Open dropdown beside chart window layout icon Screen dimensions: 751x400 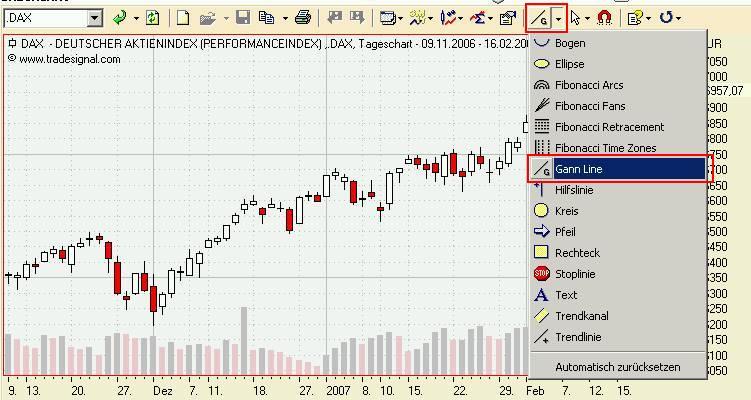400,19
